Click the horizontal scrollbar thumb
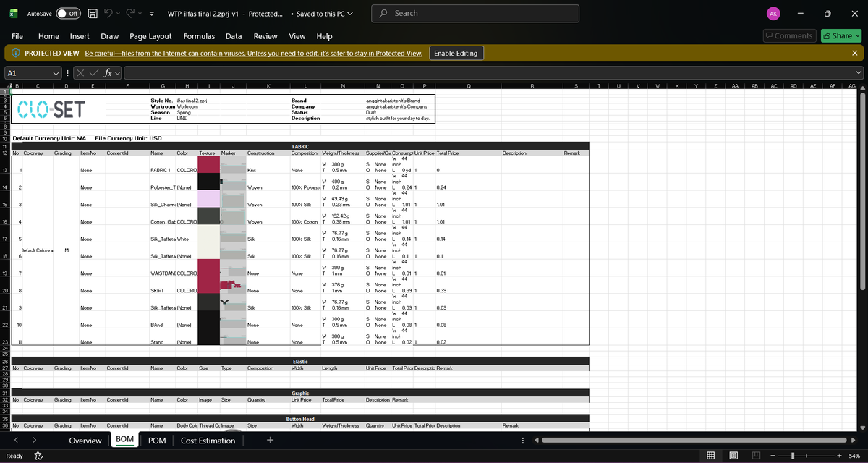Image resolution: width=868 pixels, height=463 pixels. tap(693, 441)
